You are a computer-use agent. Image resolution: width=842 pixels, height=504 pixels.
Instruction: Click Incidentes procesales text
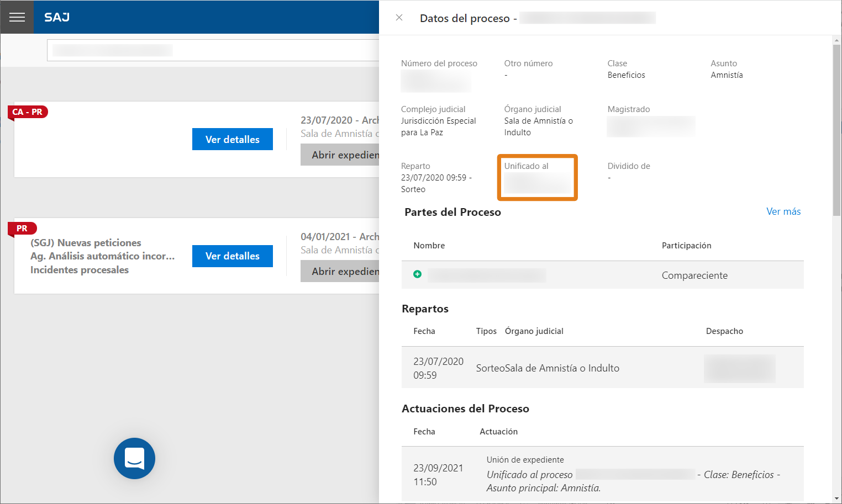80,269
